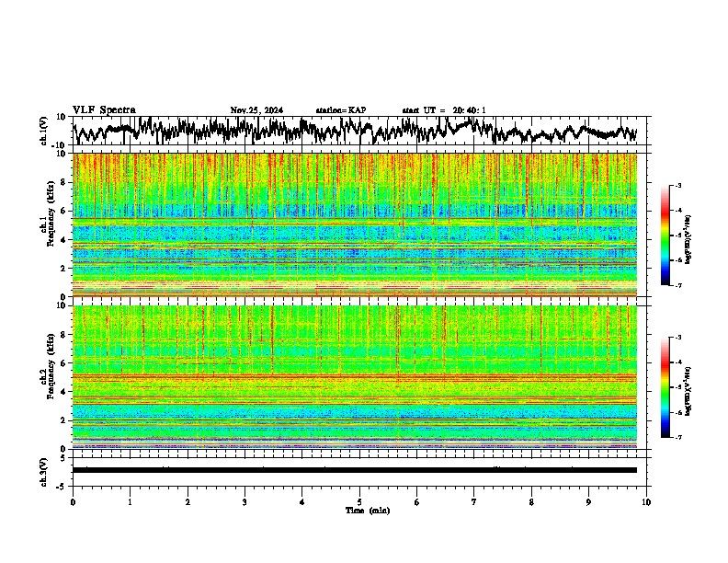728x563 pixels.
Task: Click the black ch.3 voltage bar
Action: pos(355,470)
